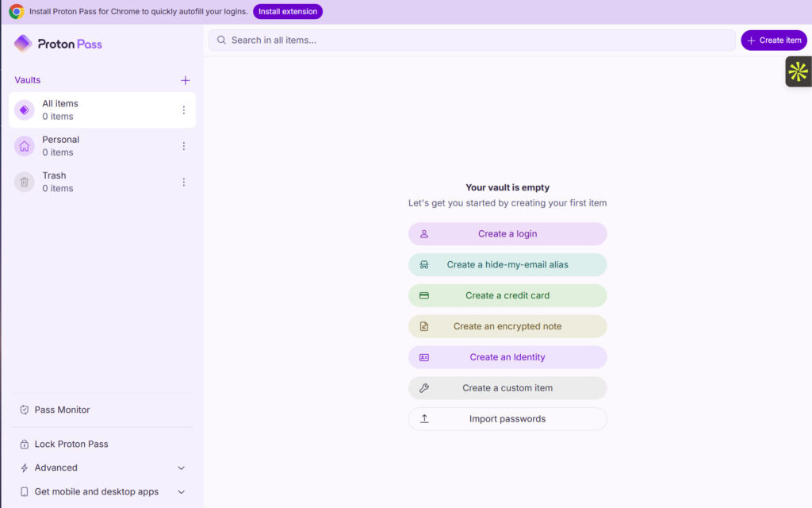This screenshot has height=508, width=812.
Task: Click Create a login
Action: pyautogui.click(x=507, y=234)
